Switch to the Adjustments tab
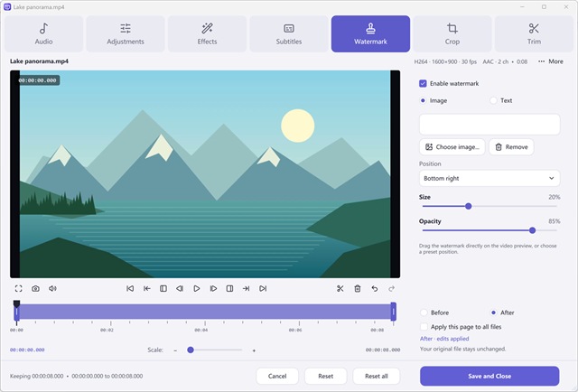This screenshot has height=392, width=578. [x=126, y=33]
